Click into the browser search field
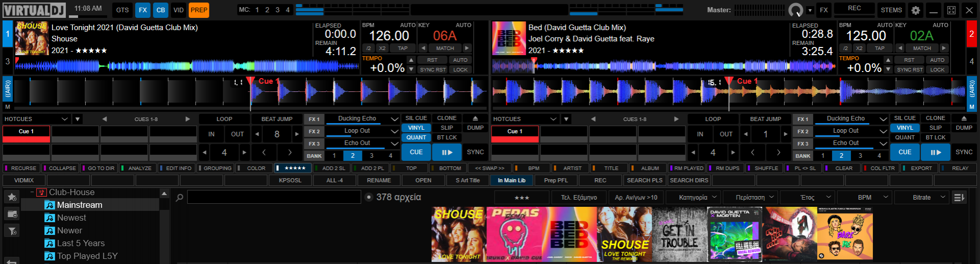 tap(275, 197)
